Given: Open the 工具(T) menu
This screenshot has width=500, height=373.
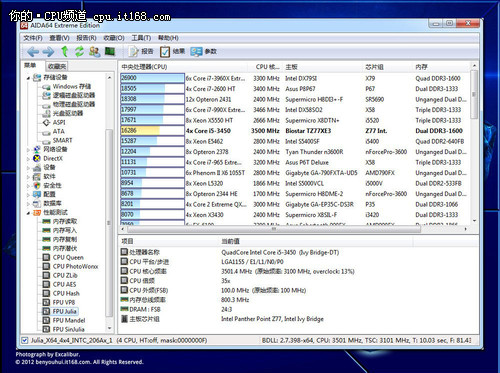Looking at the screenshot, I should tap(141, 38).
